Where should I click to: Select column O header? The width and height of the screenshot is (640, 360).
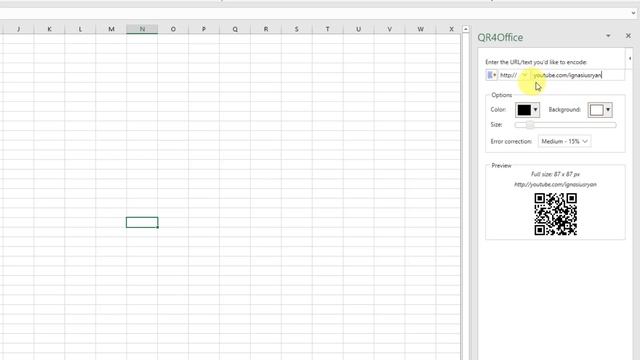click(x=173, y=29)
